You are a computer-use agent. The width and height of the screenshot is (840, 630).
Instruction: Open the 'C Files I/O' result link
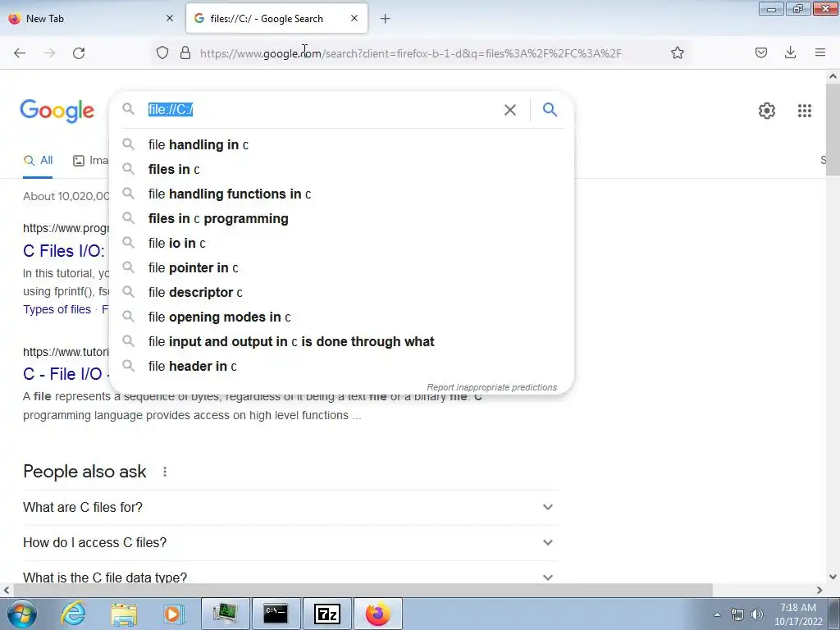click(x=64, y=251)
